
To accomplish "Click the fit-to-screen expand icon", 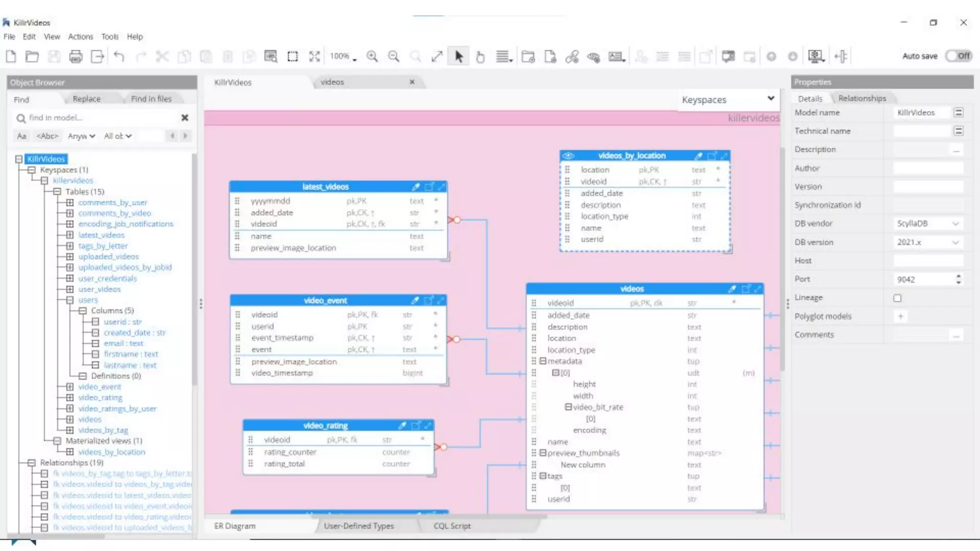I will coord(314,56).
